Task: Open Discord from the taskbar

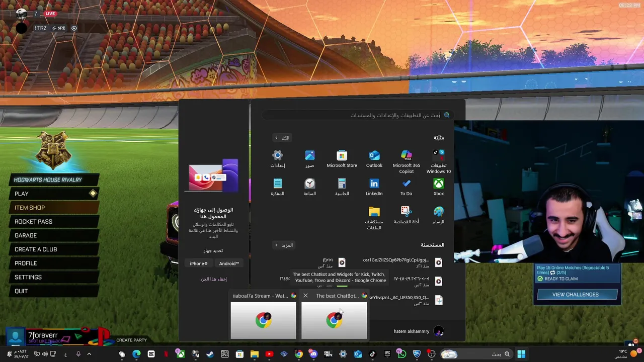Action: pos(313,354)
